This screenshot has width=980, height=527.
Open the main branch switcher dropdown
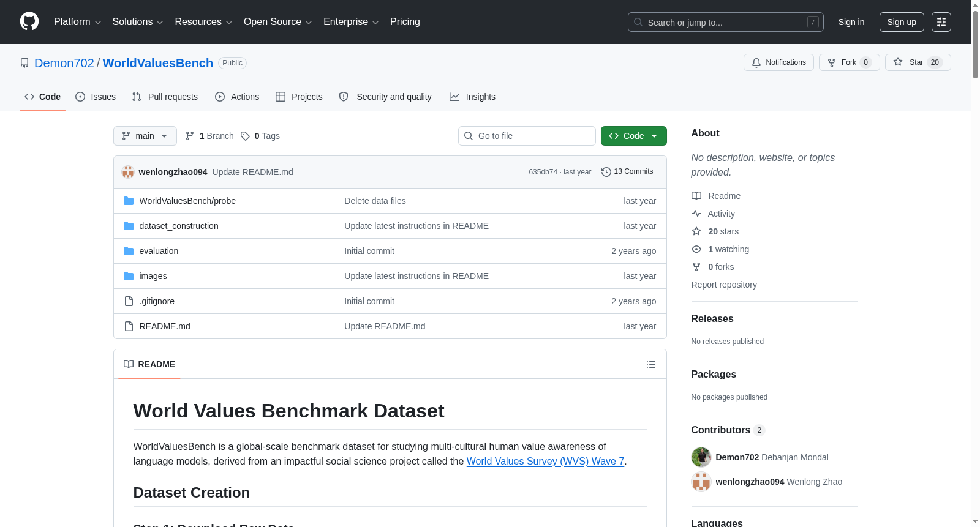tap(145, 136)
